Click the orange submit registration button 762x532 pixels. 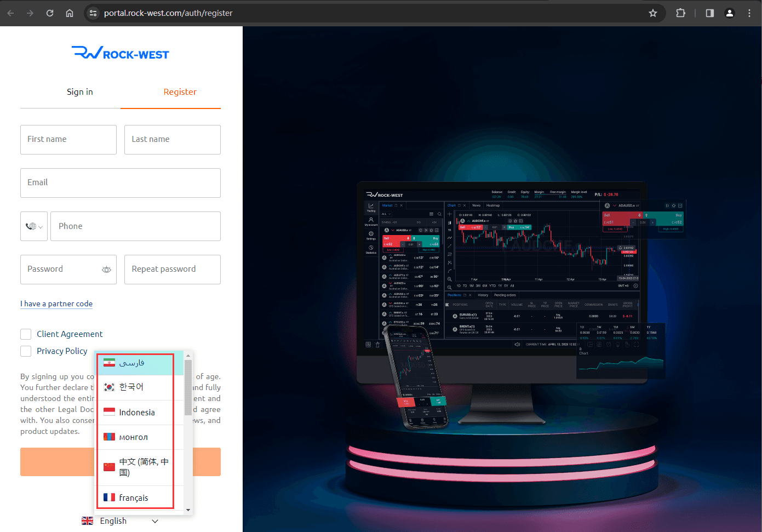[121, 462]
